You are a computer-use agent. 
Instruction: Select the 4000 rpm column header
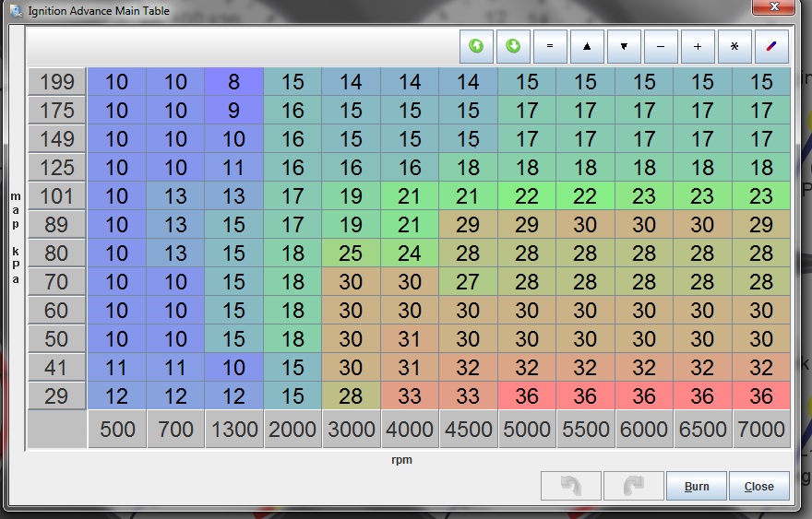pos(410,429)
